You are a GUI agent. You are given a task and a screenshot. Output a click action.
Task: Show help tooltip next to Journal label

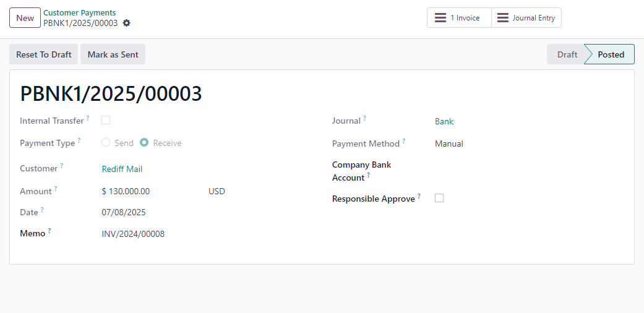click(364, 118)
